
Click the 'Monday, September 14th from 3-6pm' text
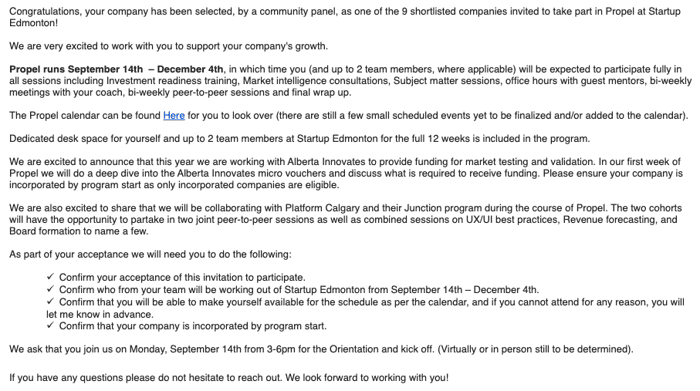[212, 349]
